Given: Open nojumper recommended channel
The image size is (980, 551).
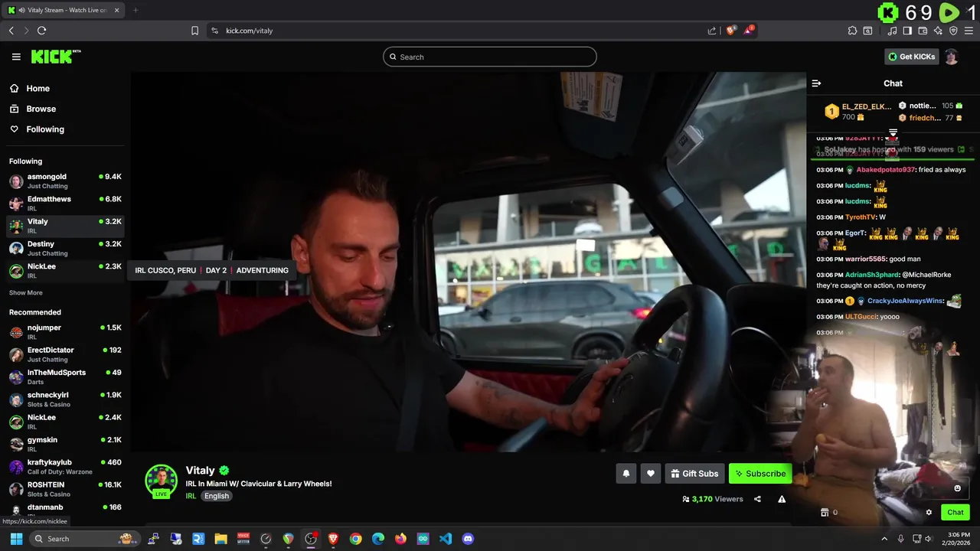Looking at the screenshot, I should click(65, 331).
